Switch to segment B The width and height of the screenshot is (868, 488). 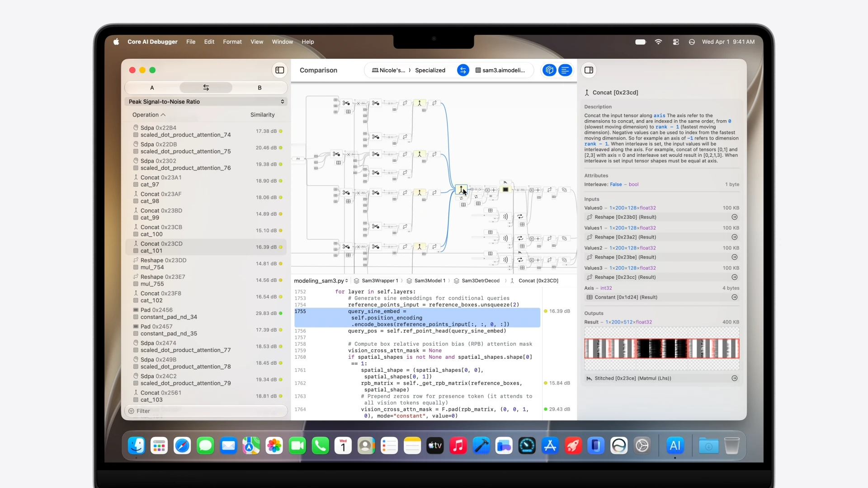tap(259, 88)
